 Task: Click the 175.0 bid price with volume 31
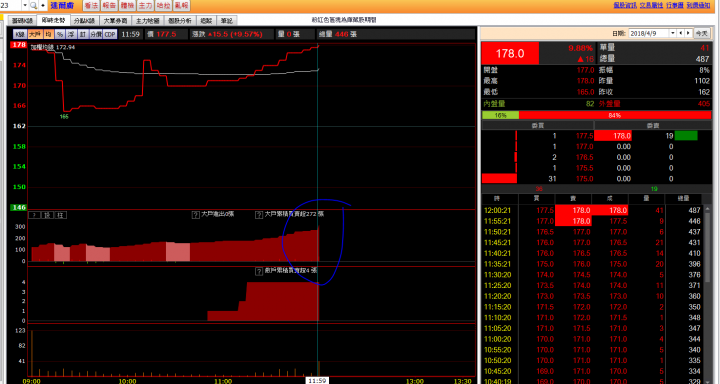click(585, 179)
